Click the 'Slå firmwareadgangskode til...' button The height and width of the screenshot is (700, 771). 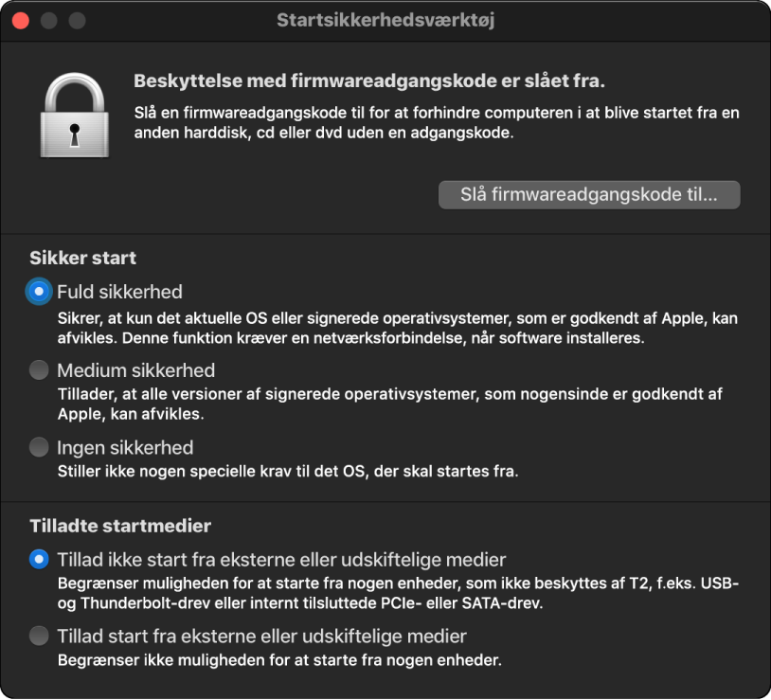click(x=588, y=195)
